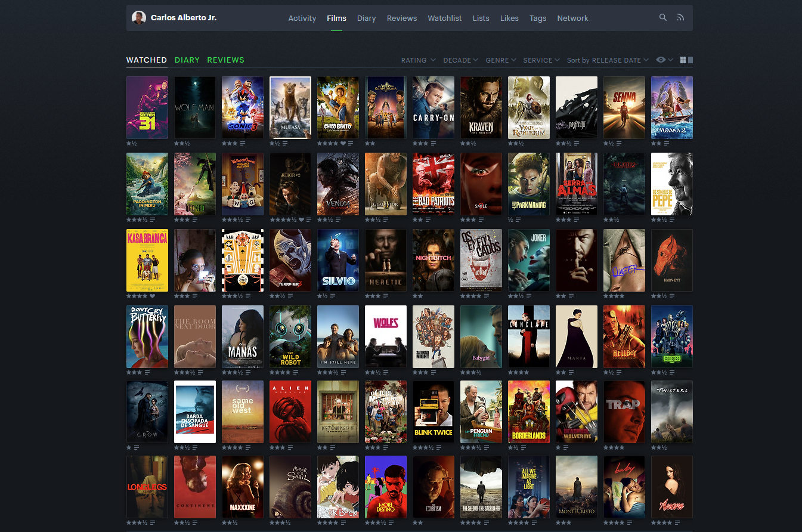Open the Carry-On film poster
802x532 pixels.
point(433,107)
